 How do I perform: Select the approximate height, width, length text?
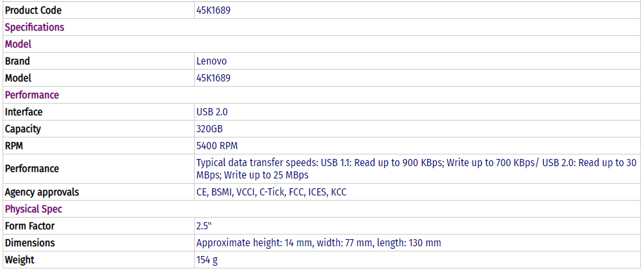tap(318, 243)
